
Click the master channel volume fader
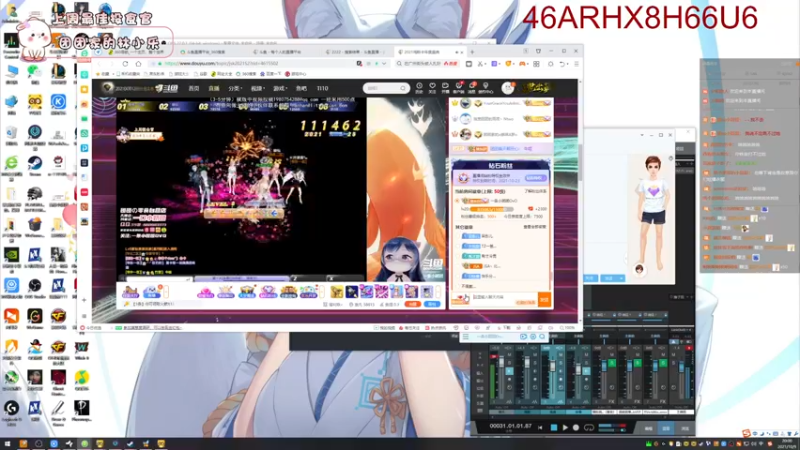click(682, 367)
